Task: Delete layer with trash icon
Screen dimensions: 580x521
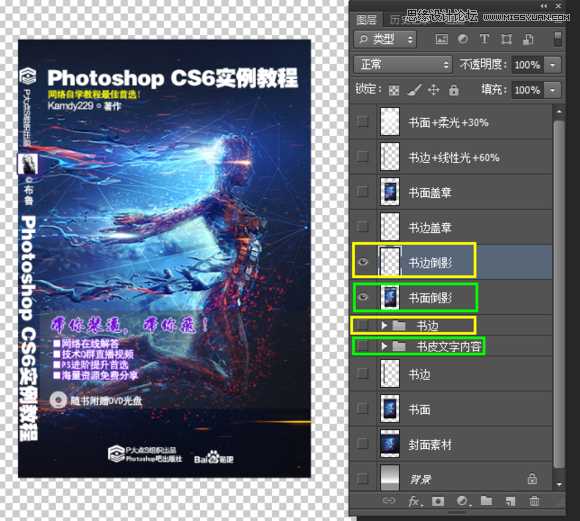Action: click(x=534, y=501)
